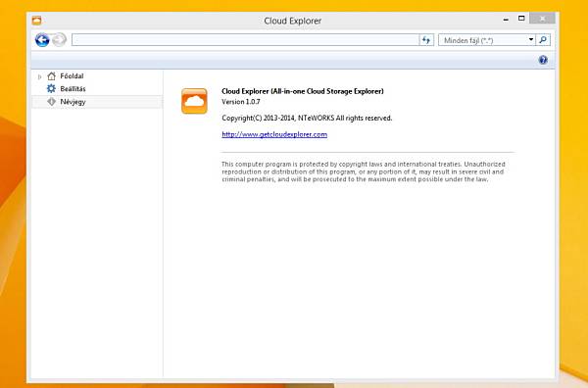Select Főoldal in the sidebar
The width and height of the screenshot is (588, 388).
pyautogui.click(x=72, y=76)
